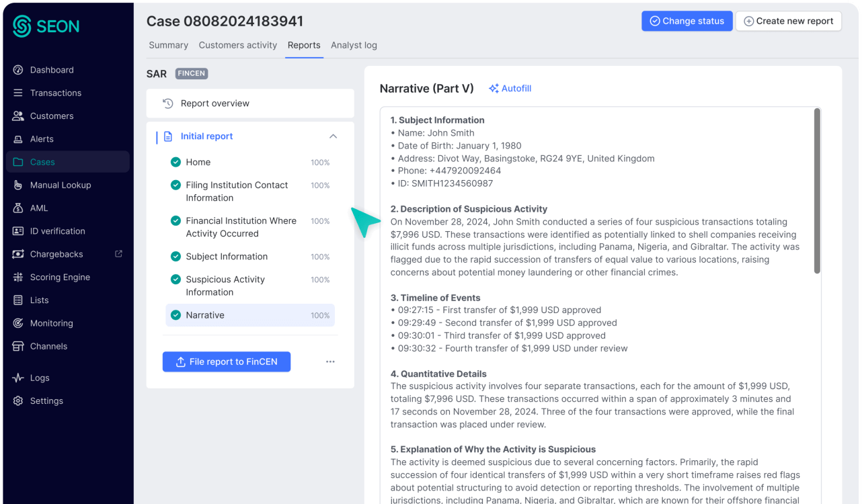
Task: Click Create new report button
Action: point(789,21)
